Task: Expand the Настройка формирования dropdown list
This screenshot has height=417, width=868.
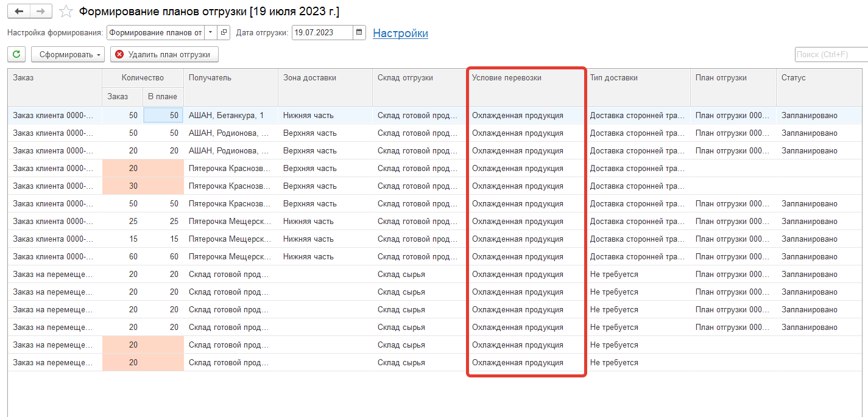Action: tap(211, 33)
